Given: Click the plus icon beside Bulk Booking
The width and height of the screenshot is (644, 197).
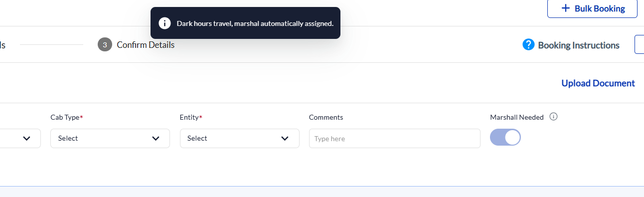Looking at the screenshot, I should click(565, 8).
